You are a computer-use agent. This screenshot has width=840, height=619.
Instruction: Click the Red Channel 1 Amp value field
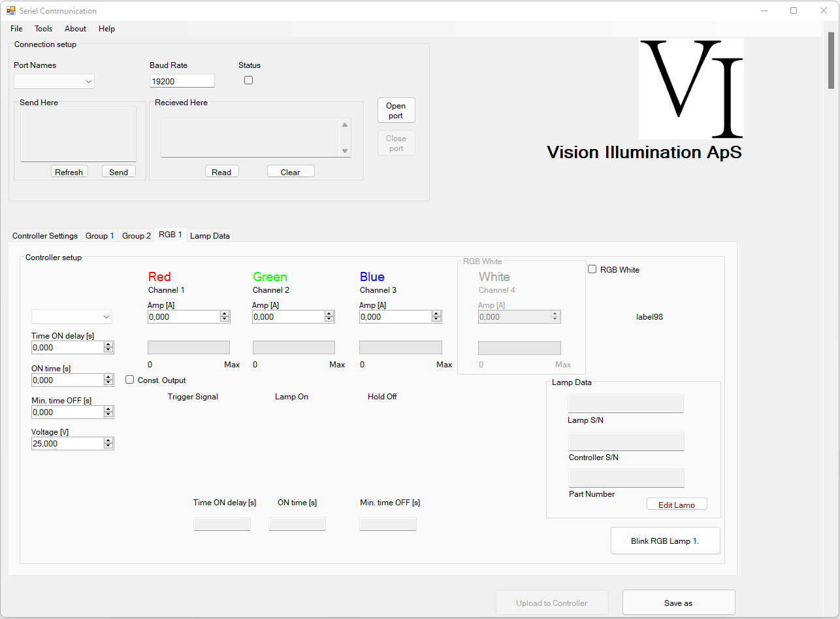pyautogui.click(x=184, y=316)
